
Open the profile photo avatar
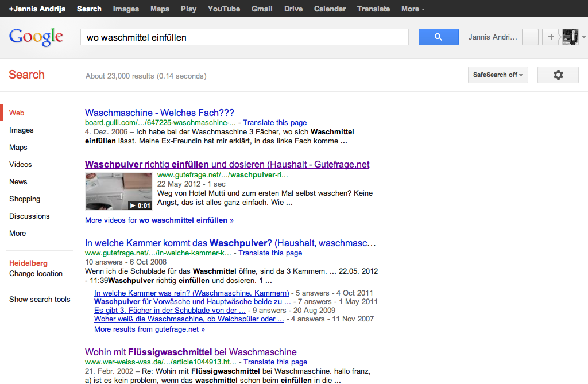point(570,37)
